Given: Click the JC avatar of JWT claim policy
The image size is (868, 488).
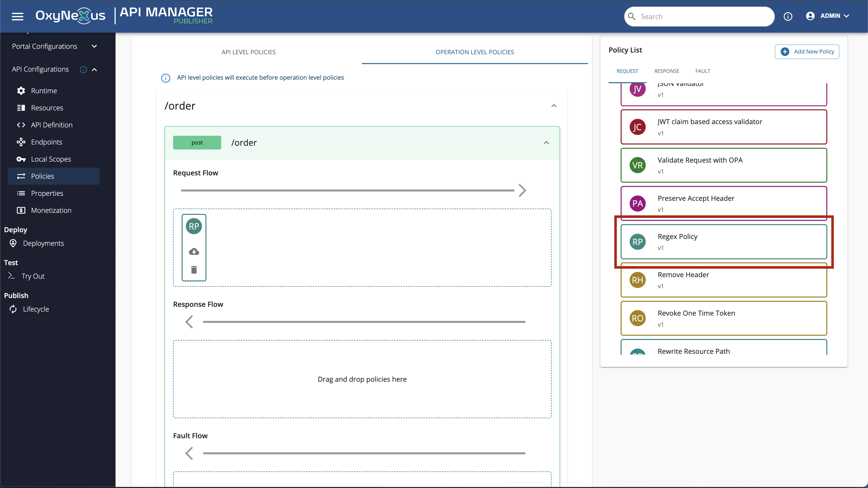Looking at the screenshot, I should [637, 127].
